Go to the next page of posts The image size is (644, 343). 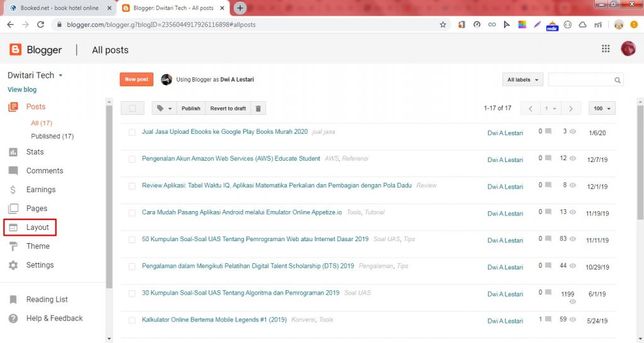571,108
